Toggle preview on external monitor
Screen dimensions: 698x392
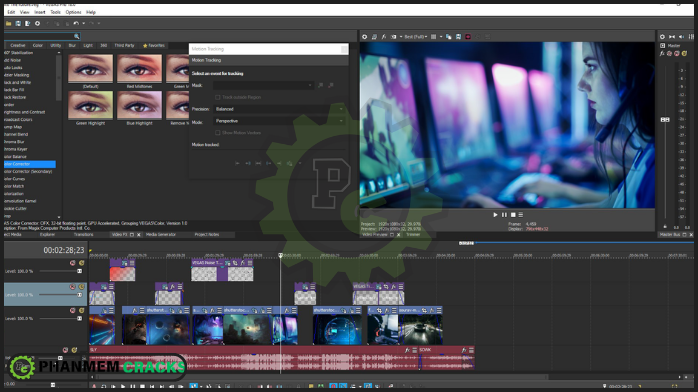pos(374,37)
